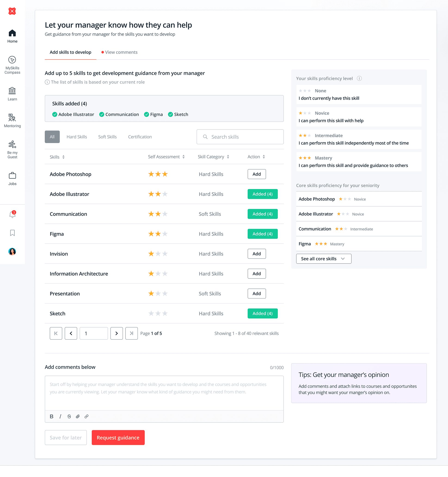This screenshot has width=448, height=477.
Task: Sort by Skill Category column arrows
Action: click(228, 157)
